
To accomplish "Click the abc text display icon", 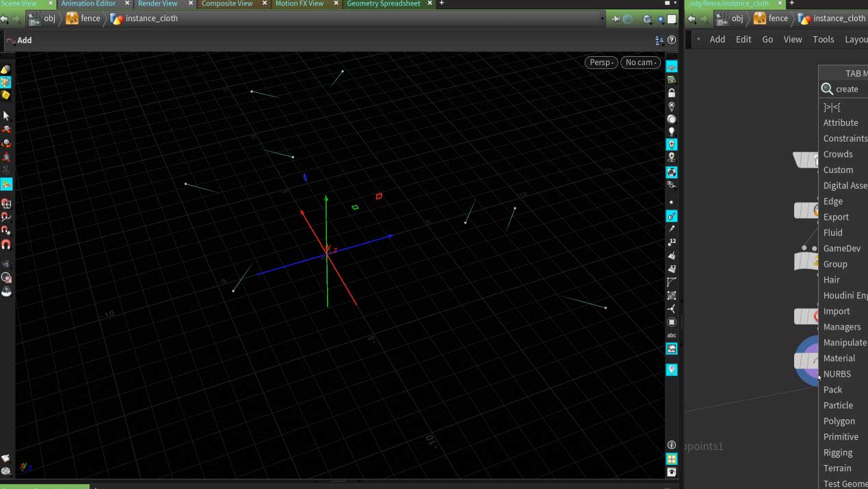I will (x=672, y=335).
